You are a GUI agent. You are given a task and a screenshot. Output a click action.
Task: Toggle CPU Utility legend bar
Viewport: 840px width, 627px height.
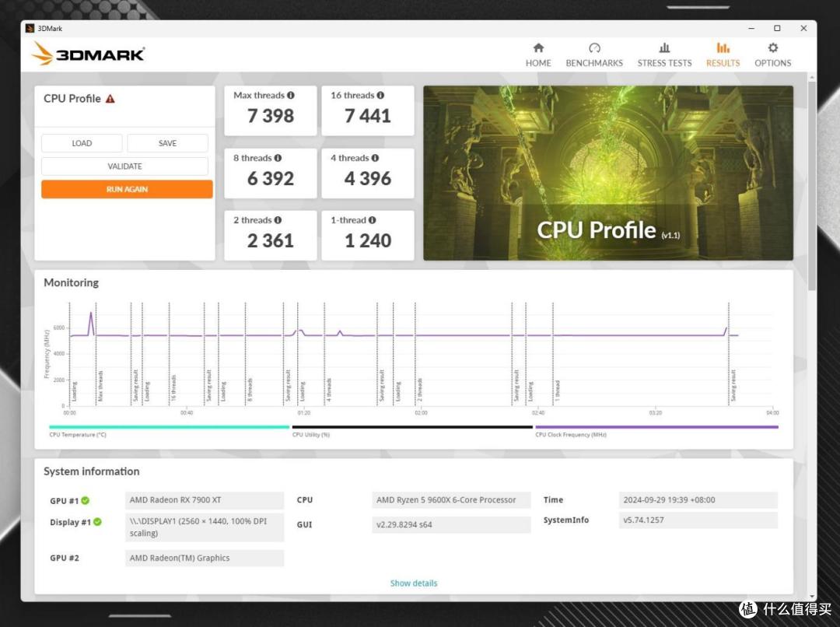tap(412, 427)
